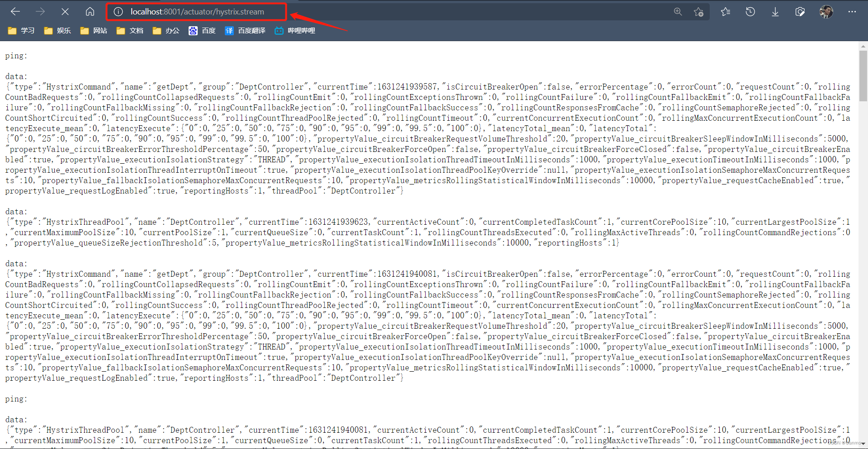
Task: Open the 学习 bookmarks folder
Action: click(21, 31)
